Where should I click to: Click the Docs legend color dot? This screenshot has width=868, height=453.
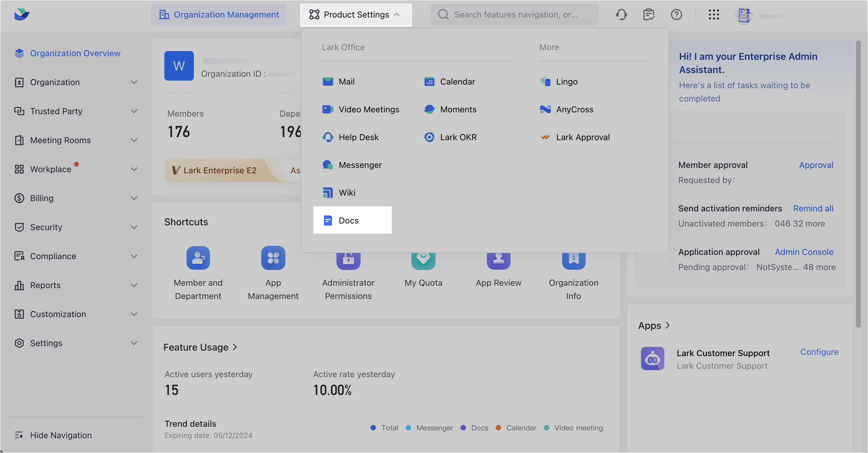(463, 427)
